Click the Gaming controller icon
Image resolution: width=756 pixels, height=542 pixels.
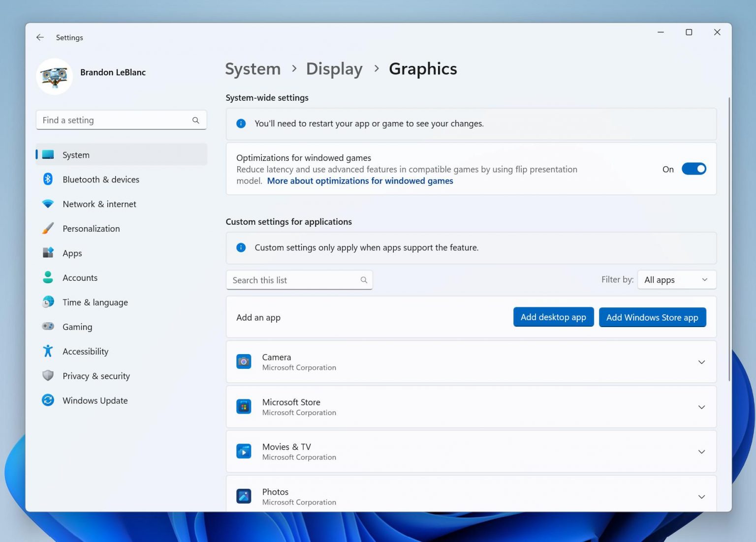[48, 327]
